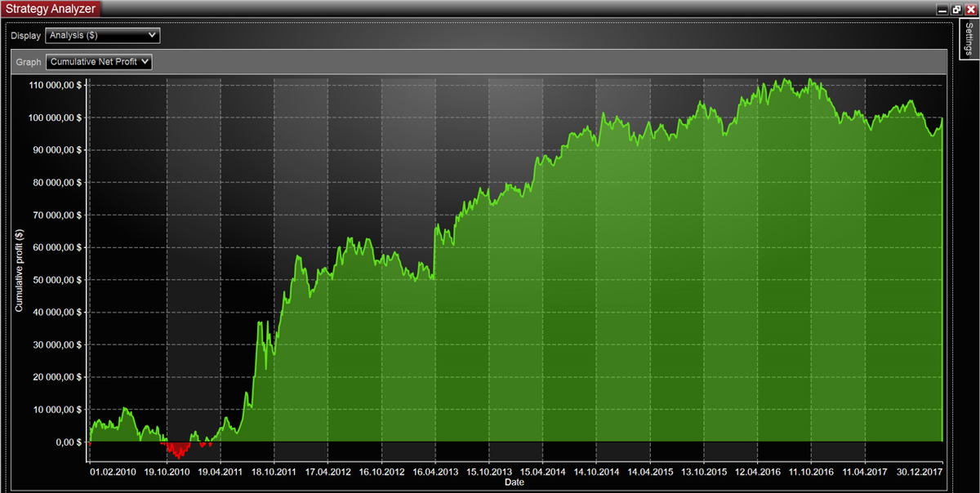Click the '110 000,00 $' axis value

56,85
